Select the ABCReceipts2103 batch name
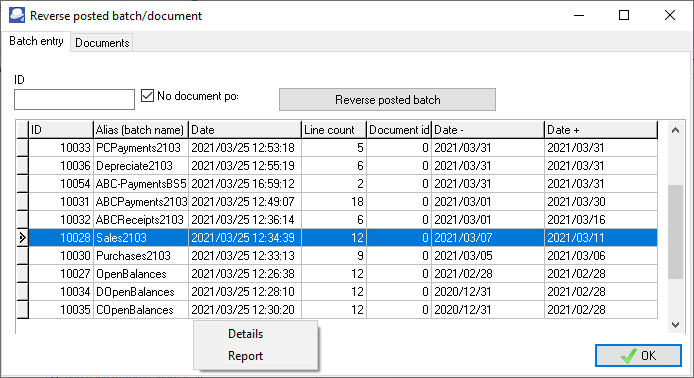Screen dimensions: 694x378 coord(141,220)
